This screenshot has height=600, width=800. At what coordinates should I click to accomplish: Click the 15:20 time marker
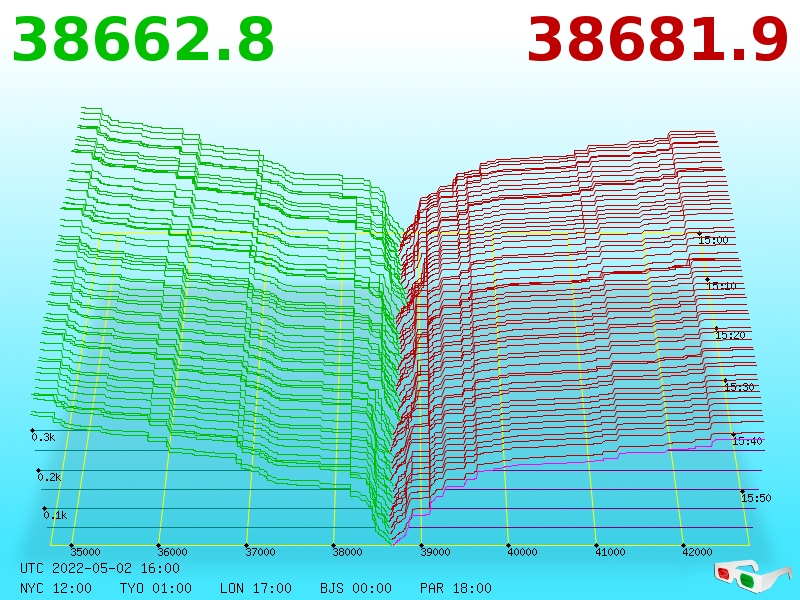click(x=730, y=336)
